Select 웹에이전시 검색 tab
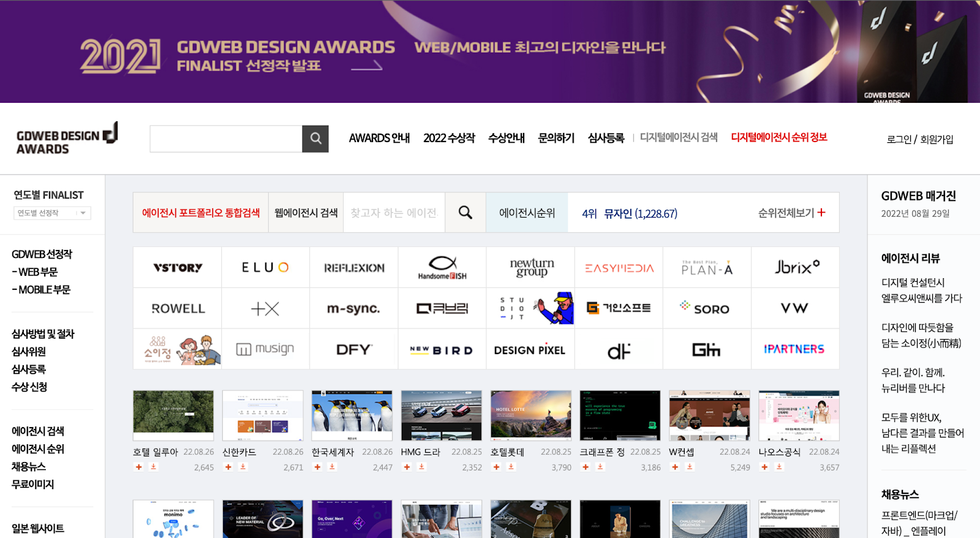The height and width of the screenshot is (538, 980). click(306, 213)
